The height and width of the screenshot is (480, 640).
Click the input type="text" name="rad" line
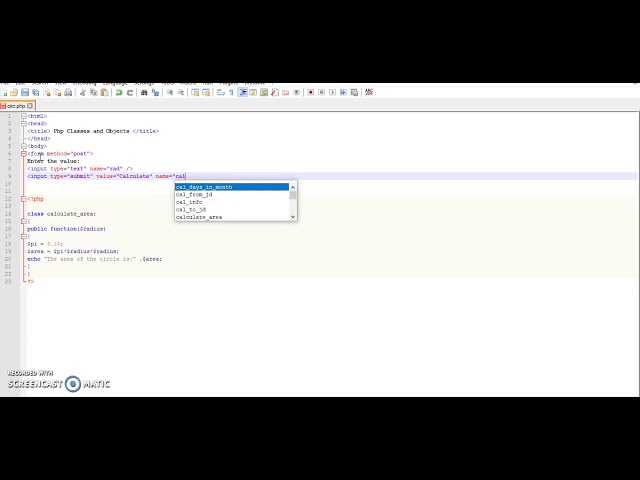coord(80,169)
